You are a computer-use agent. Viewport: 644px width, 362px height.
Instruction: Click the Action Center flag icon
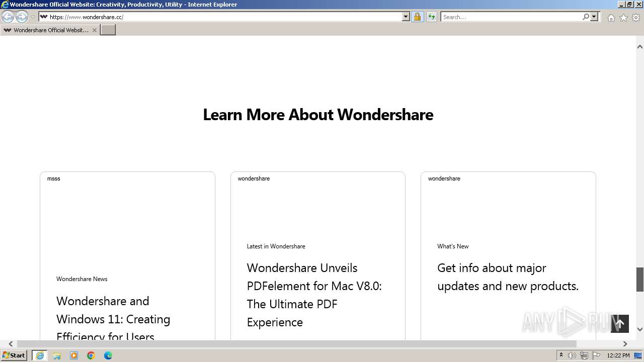(596, 355)
